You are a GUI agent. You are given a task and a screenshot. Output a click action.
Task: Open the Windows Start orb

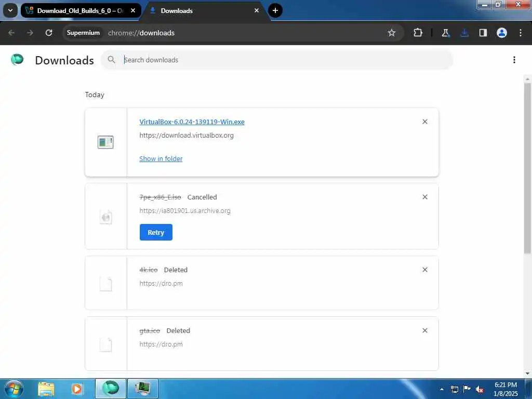click(14, 389)
